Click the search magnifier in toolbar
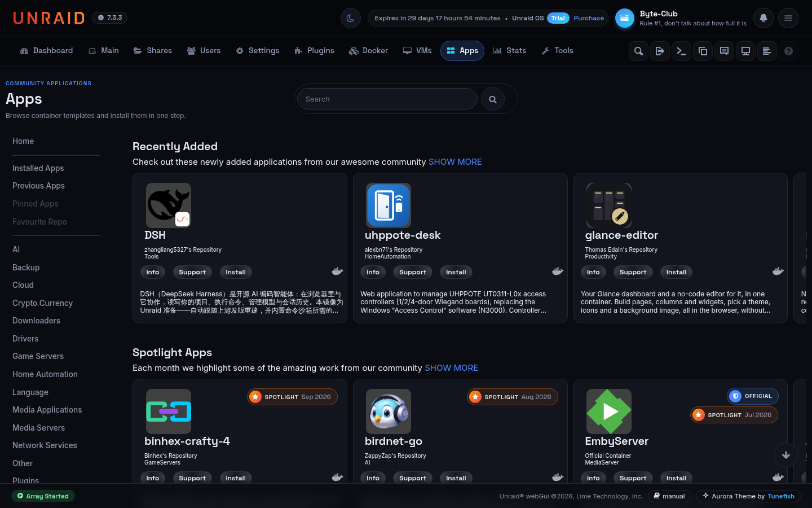This screenshot has height=508, width=812. pos(638,51)
